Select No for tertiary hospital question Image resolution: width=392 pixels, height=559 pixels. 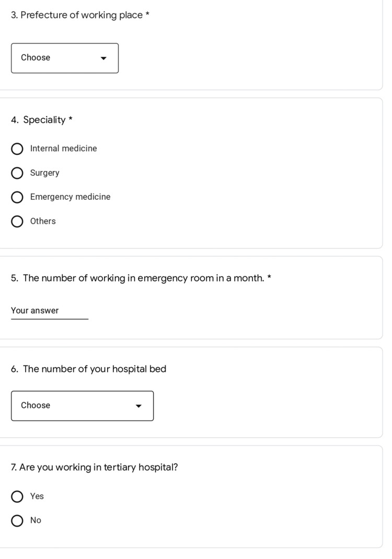pyautogui.click(x=17, y=520)
